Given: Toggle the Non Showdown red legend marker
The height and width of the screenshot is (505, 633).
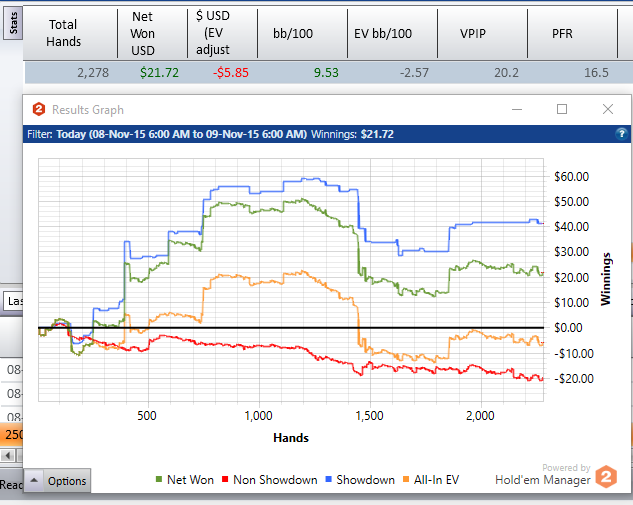Looking at the screenshot, I should [x=225, y=480].
